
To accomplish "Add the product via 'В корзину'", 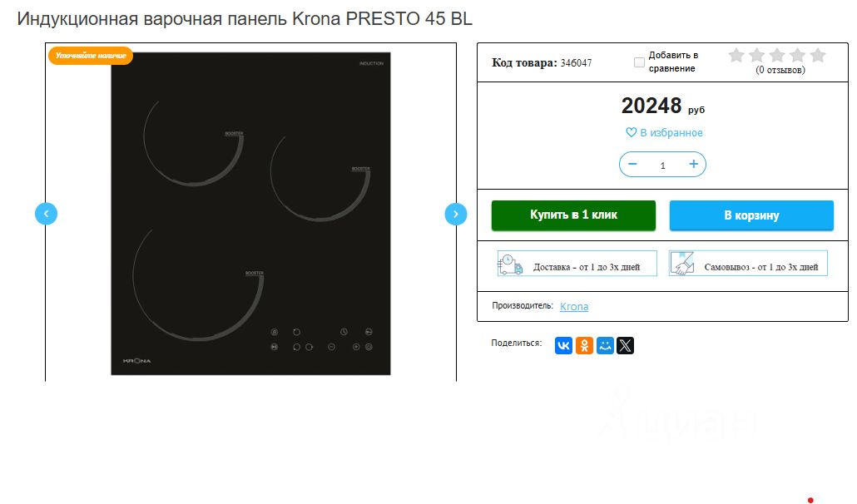I will click(751, 215).
